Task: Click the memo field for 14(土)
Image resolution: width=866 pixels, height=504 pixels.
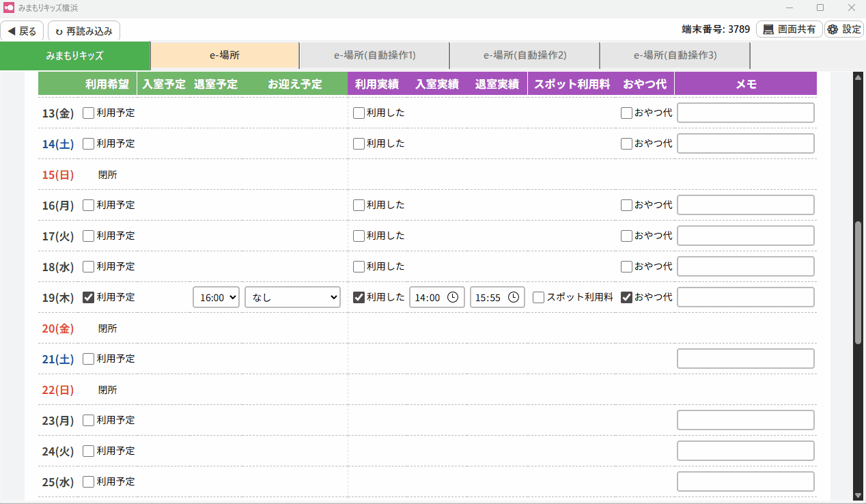Action: 745,143
